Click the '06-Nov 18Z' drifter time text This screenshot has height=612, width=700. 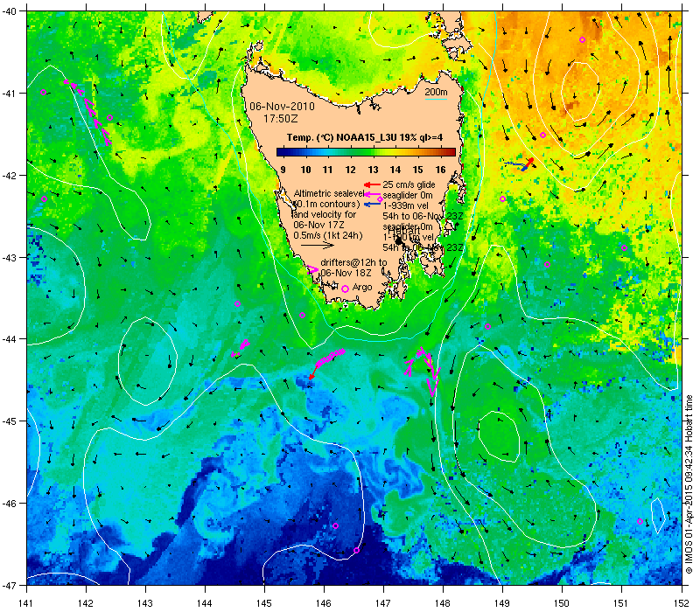click(346, 273)
